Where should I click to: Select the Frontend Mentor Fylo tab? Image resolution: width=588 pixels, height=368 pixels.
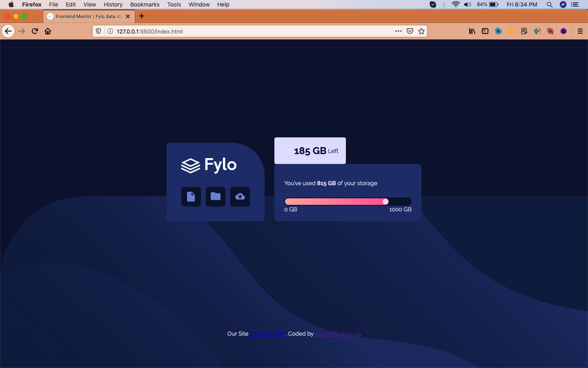pyautogui.click(x=89, y=16)
